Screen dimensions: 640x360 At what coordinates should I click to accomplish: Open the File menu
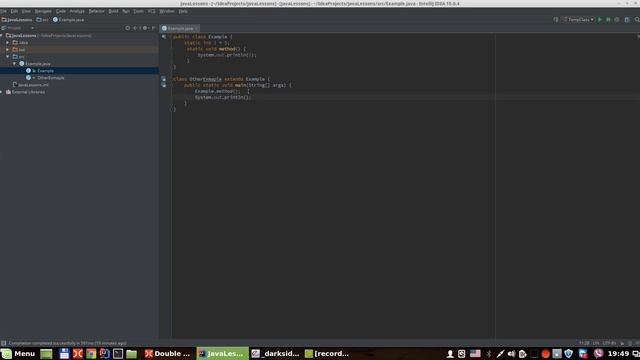coord(3,11)
